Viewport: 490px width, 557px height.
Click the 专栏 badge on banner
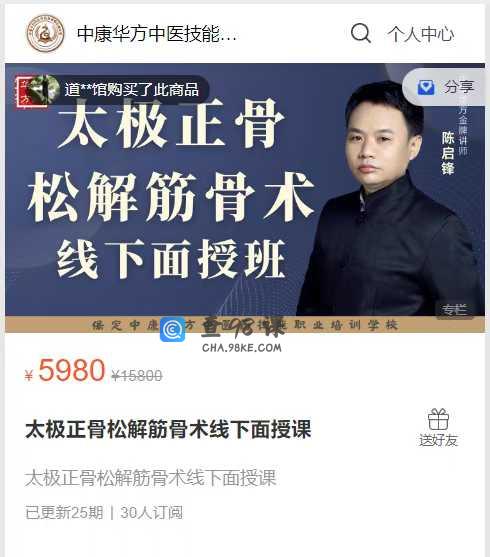[454, 310]
